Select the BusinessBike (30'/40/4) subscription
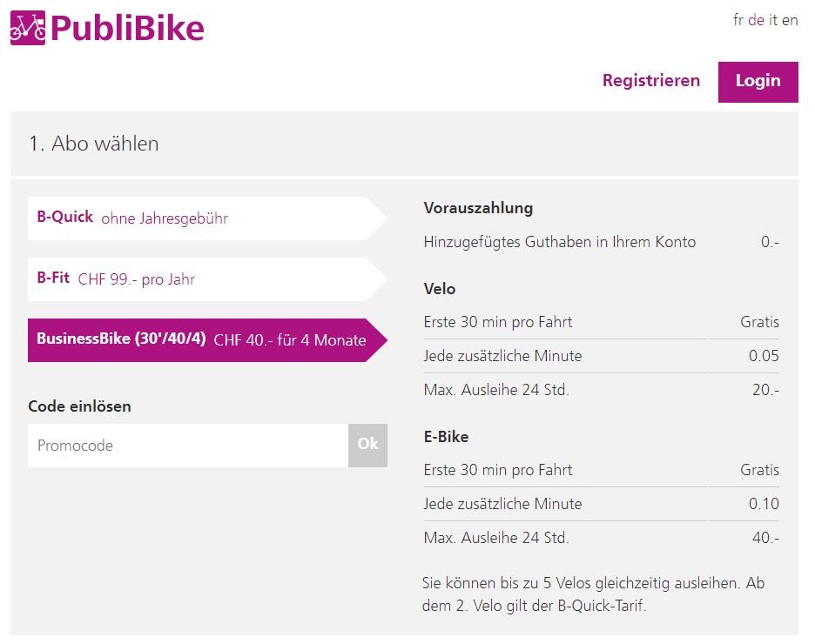This screenshot has width=815, height=644. (201, 339)
